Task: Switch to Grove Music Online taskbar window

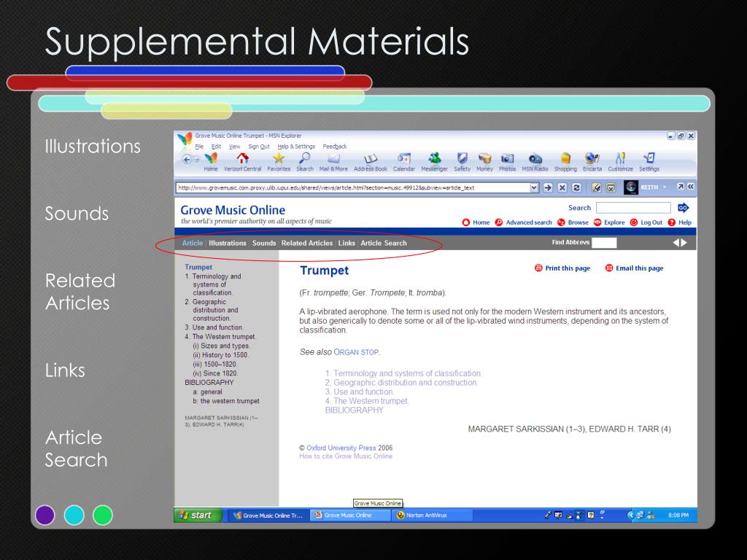Action: coord(350,516)
